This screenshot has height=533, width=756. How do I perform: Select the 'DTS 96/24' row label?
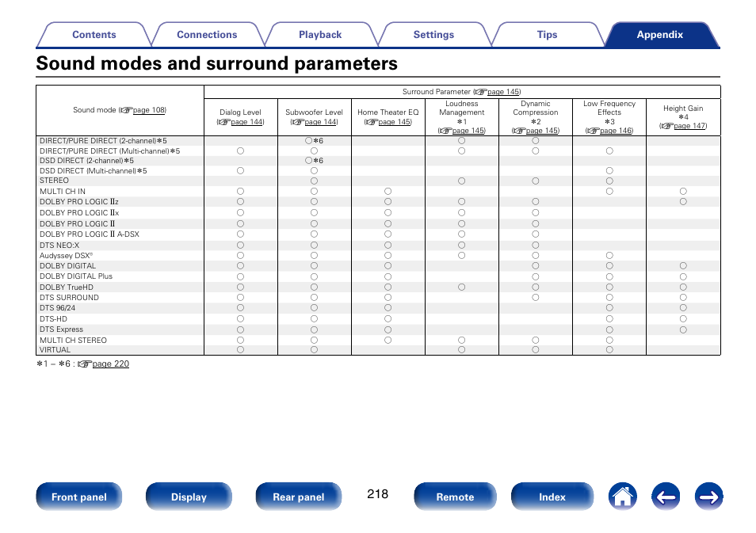pos(57,307)
